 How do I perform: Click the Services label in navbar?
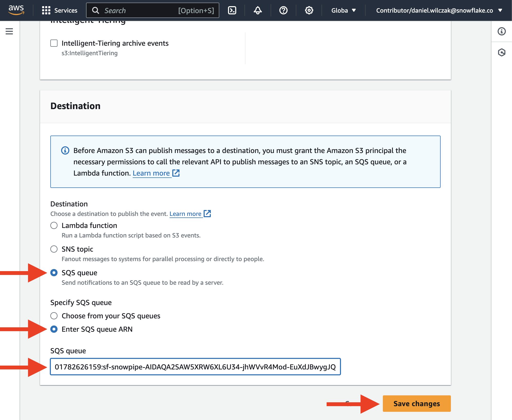(66, 10)
